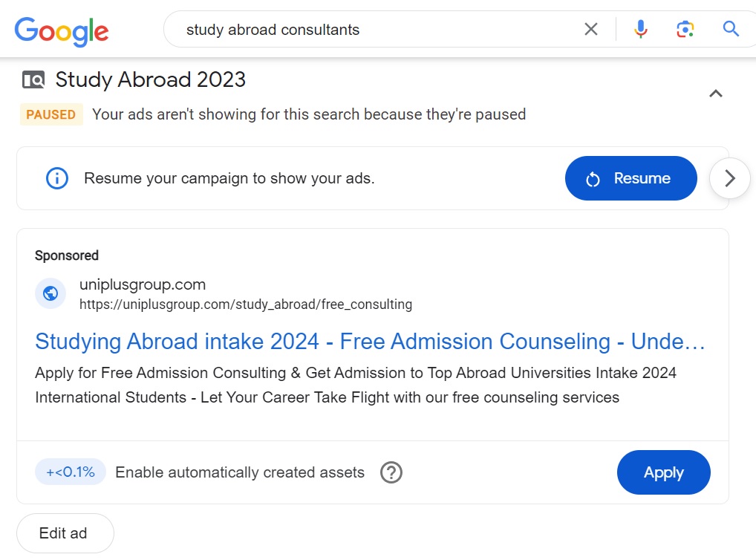Image resolution: width=756 pixels, height=560 pixels.
Task: Go to next recommendation with right arrow
Action: 730,178
